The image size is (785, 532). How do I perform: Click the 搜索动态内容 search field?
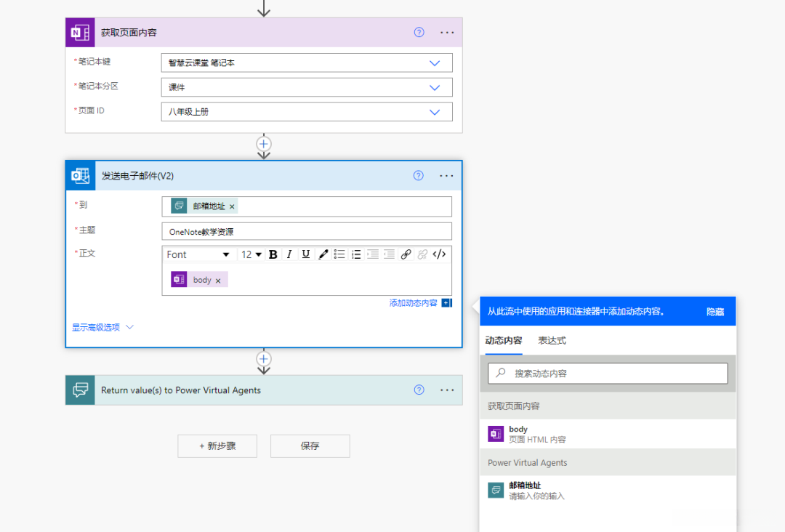pos(608,374)
